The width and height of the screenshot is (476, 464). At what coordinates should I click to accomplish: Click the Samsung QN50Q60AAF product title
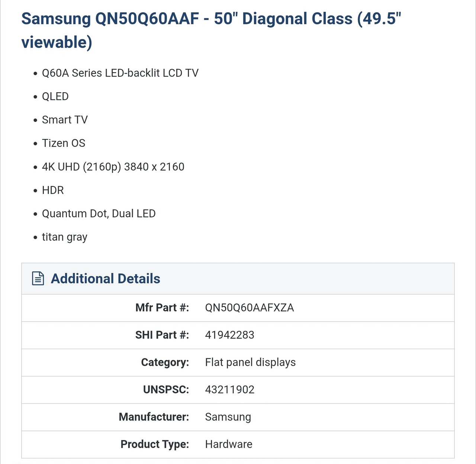211,30
